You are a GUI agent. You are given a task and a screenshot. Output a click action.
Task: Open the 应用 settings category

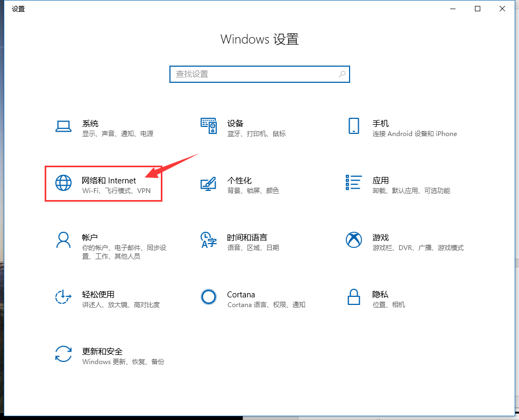point(381,181)
